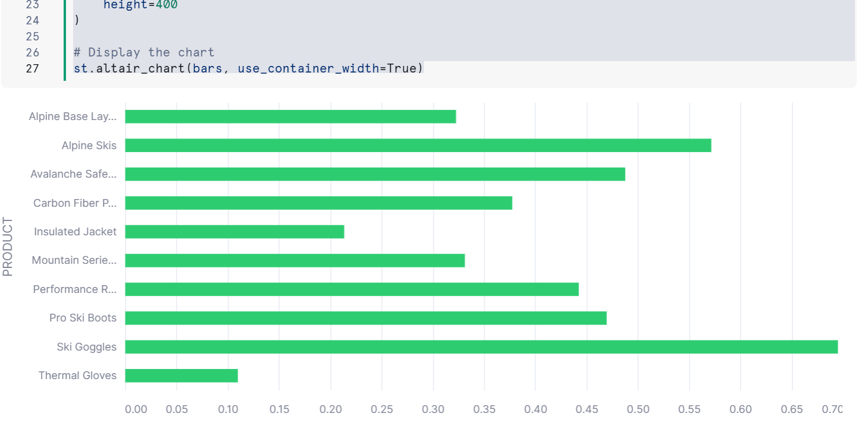
Task: Click the Insulated Jacket bar
Action: (x=234, y=232)
